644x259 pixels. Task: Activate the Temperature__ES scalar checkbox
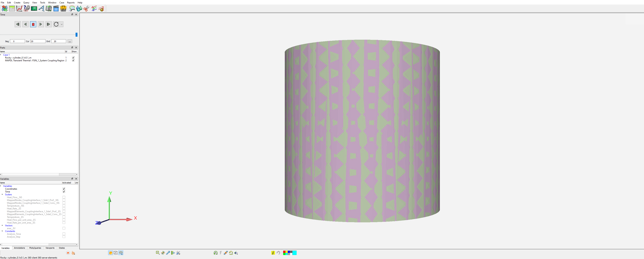[x=64, y=217]
